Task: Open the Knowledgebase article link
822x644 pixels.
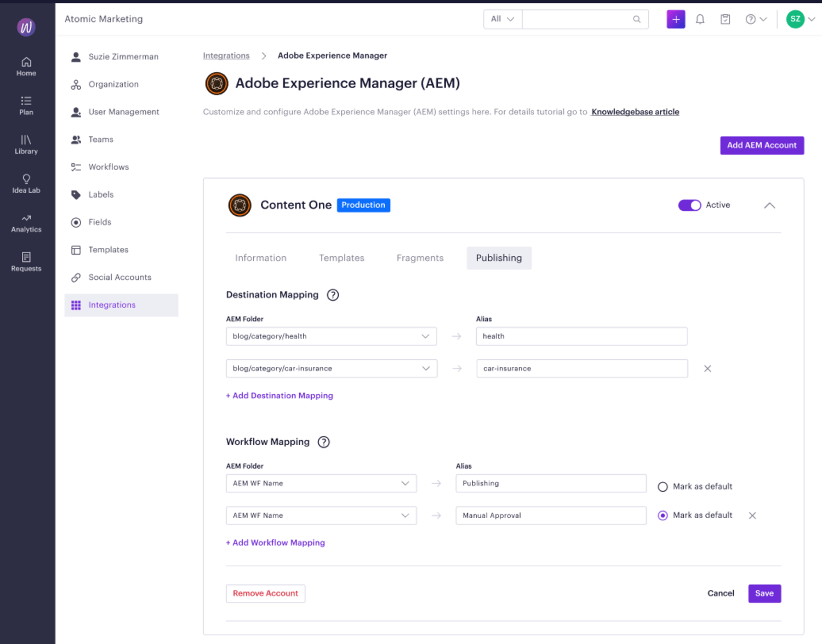Action: point(635,112)
